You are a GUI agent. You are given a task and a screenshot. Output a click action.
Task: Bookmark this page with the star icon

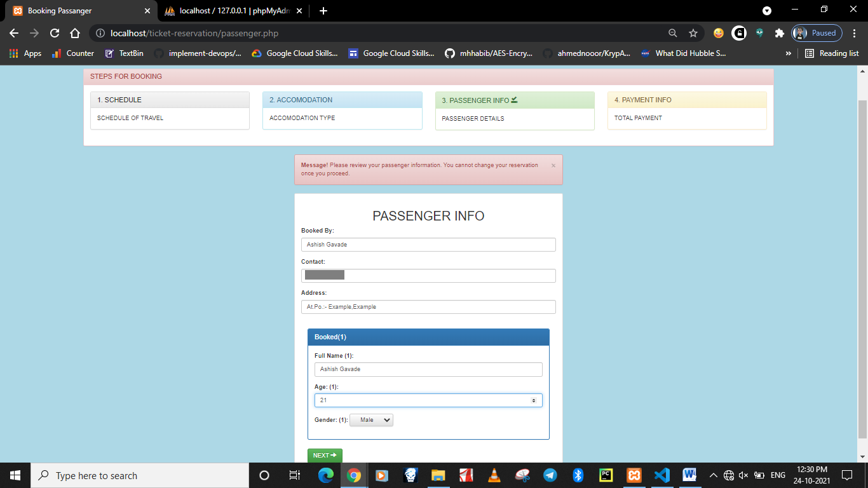click(693, 33)
